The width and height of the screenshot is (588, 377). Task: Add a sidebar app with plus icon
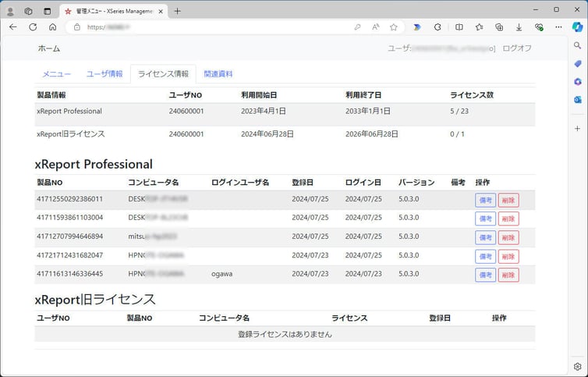coord(578,129)
